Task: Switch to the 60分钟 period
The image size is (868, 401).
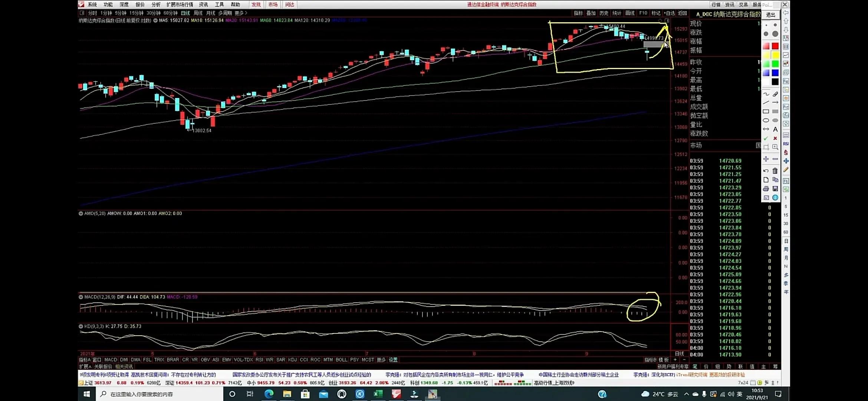Action: click(x=170, y=13)
